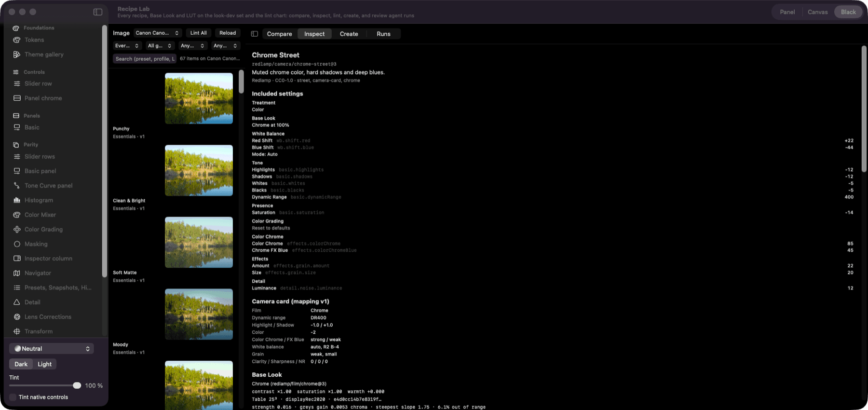This screenshot has height=410, width=868.
Task: Select the Masking circle icon
Action: [17, 244]
